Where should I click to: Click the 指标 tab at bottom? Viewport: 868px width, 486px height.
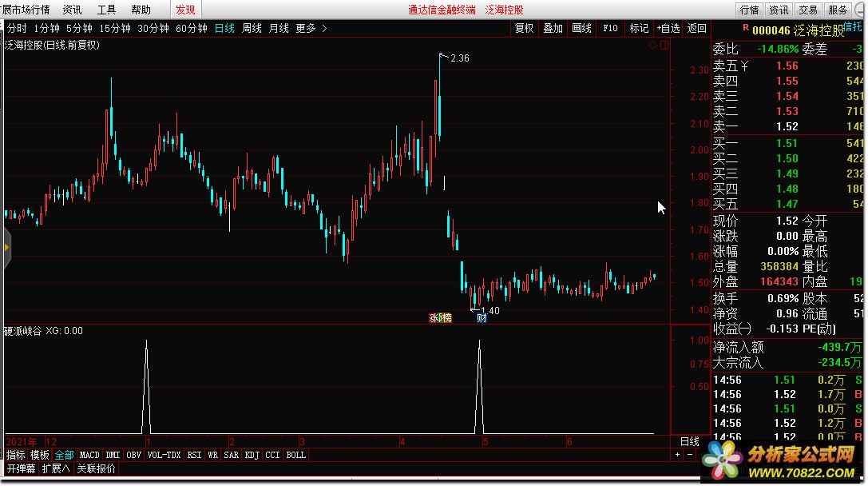point(15,455)
